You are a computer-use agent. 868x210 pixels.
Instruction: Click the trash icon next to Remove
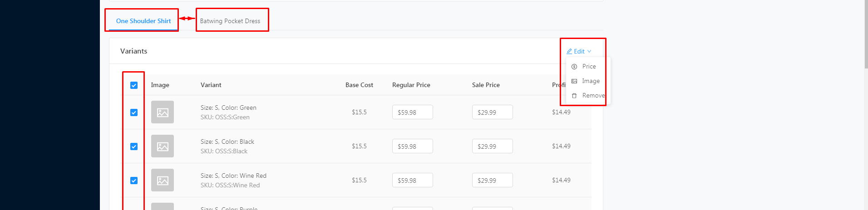coord(574,96)
